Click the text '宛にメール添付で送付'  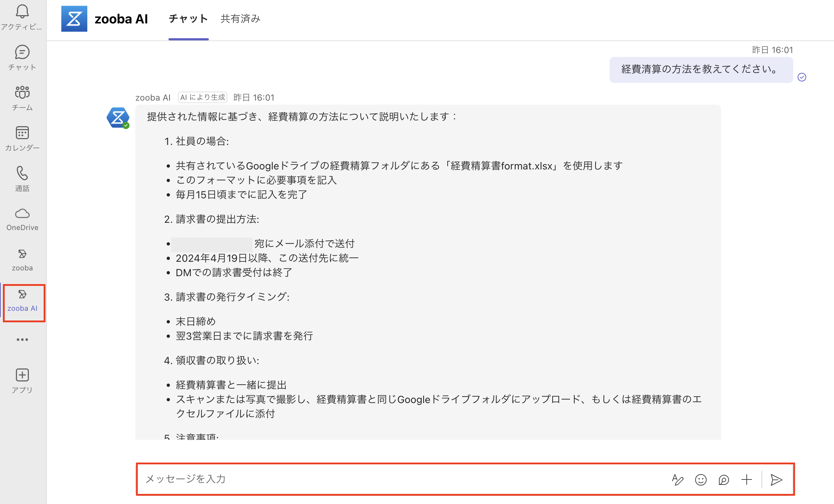point(304,243)
